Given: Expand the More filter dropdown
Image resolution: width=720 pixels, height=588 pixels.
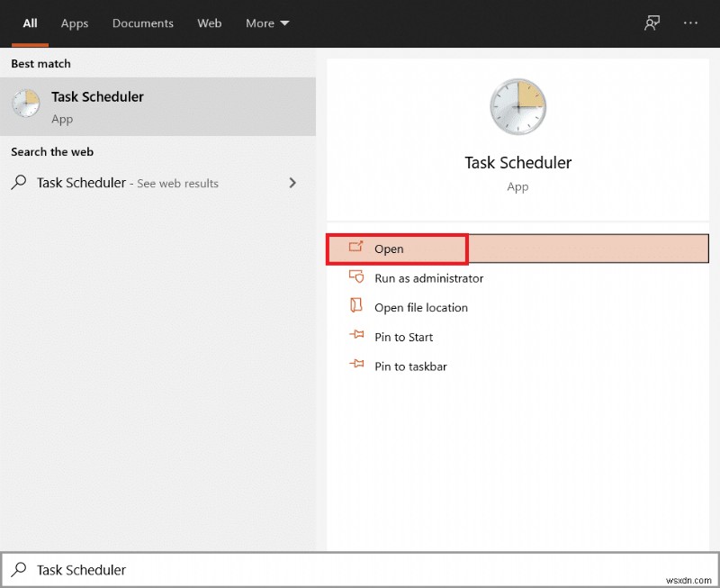Looking at the screenshot, I should click(x=267, y=23).
